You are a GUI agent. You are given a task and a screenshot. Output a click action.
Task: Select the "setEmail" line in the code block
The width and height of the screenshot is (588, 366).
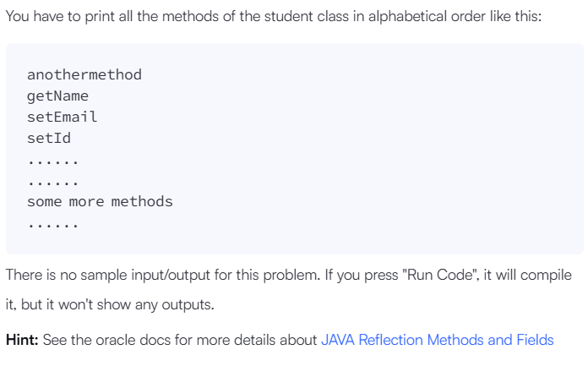[x=62, y=117]
